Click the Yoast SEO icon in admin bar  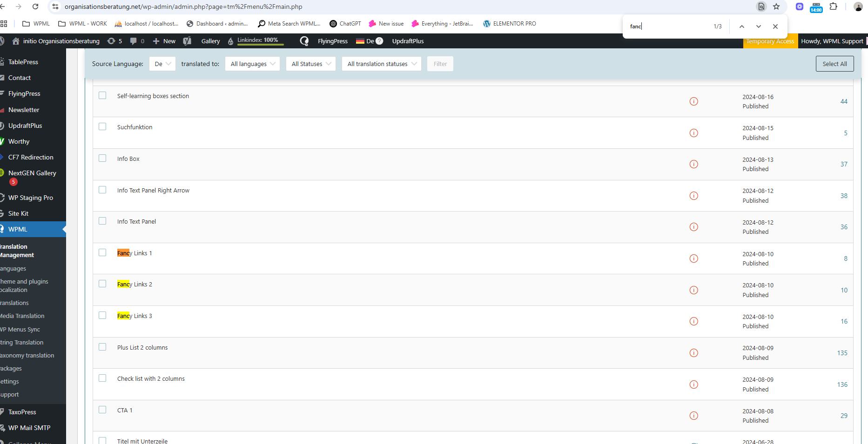pos(187,41)
